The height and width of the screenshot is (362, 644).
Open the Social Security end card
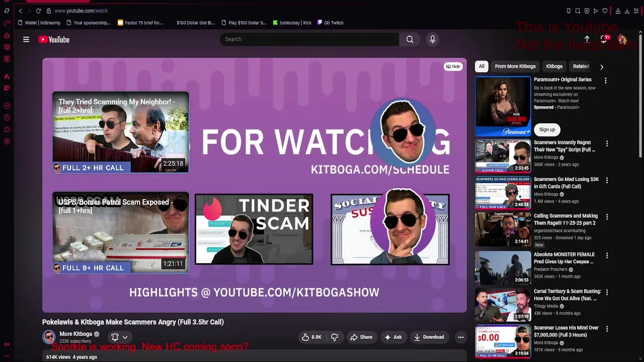point(390,229)
